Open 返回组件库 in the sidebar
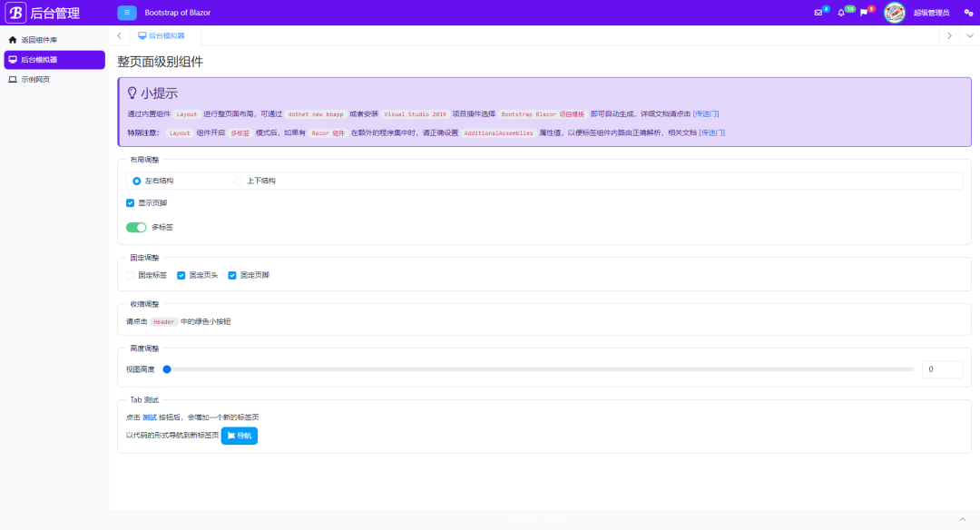Screen dimensions: 980x530 pyautogui.click(x=54, y=40)
